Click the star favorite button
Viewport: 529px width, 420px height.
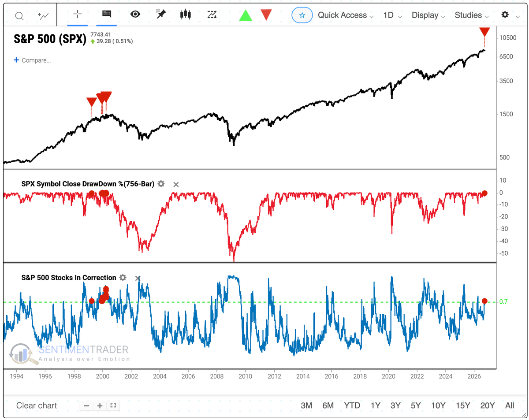tap(302, 15)
